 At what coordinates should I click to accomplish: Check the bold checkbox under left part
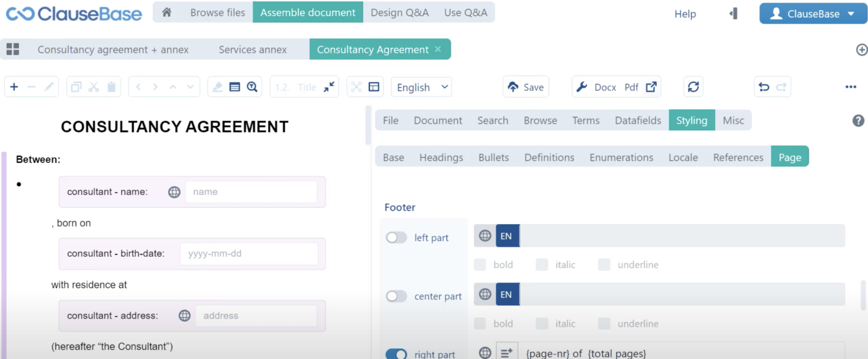[x=480, y=265]
